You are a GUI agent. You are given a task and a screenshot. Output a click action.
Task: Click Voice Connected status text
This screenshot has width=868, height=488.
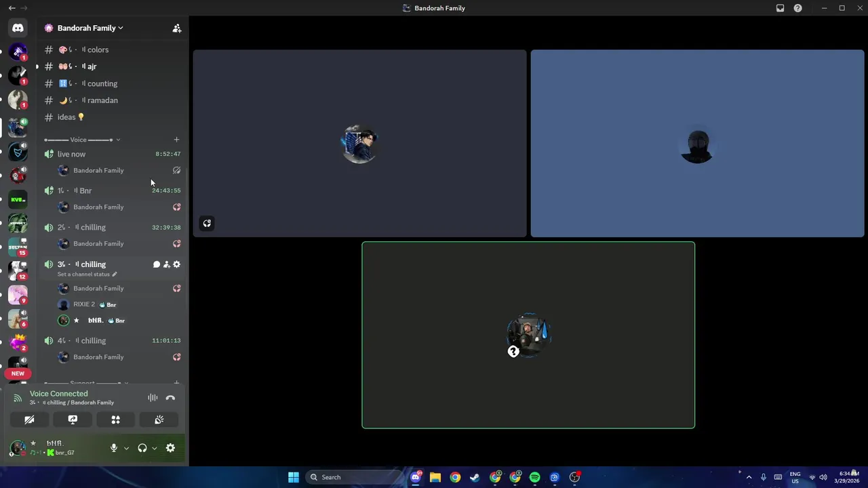point(58,394)
